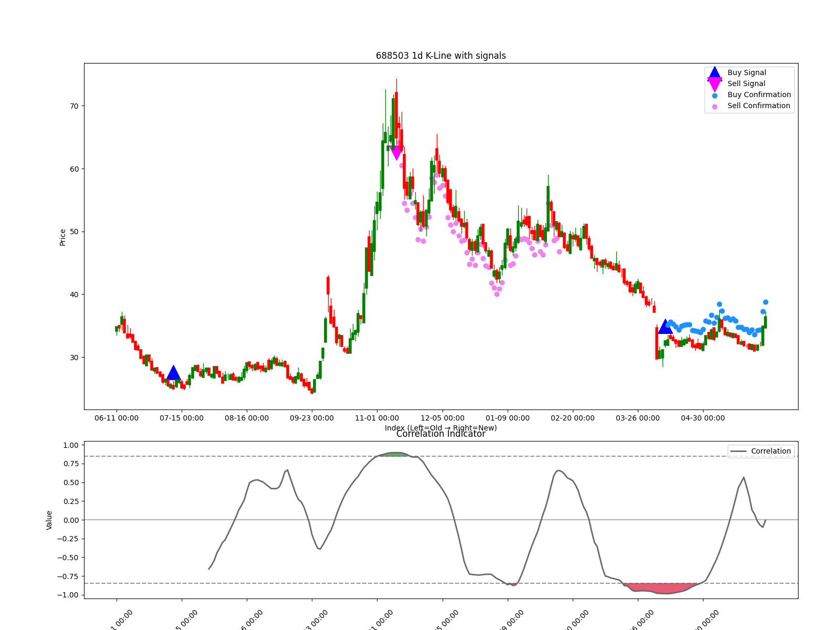Click the correlation tick label '1.00'
840x630 pixels.
tap(71, 445)
